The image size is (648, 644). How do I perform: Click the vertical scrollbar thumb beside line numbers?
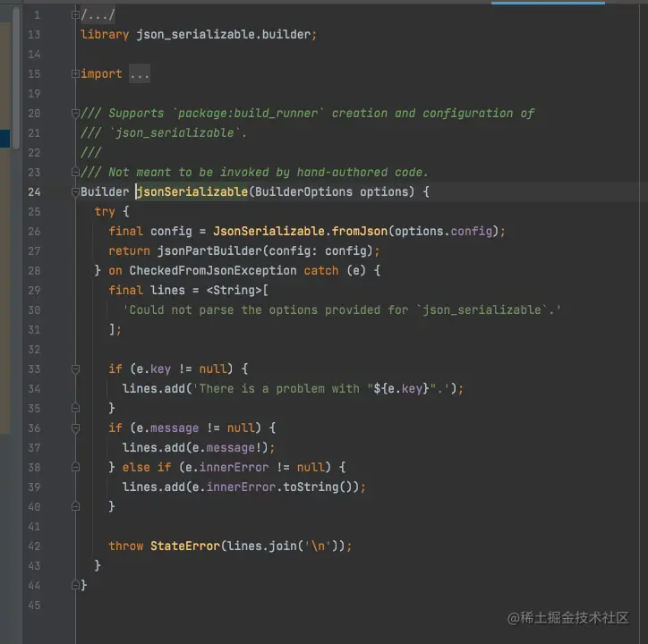tap(16, 79)
